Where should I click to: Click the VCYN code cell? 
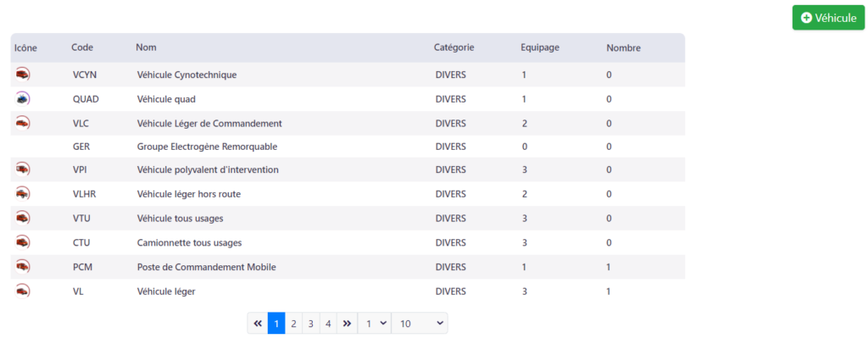[84, 75]
